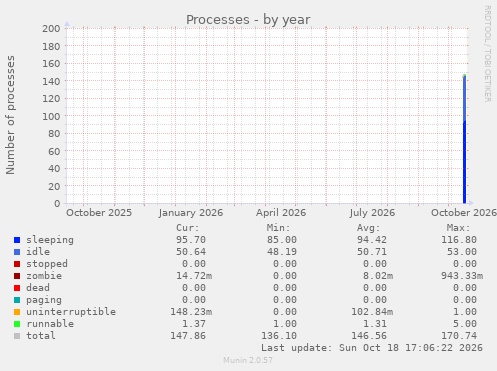Click runnable maximum value 5.00

coord(465,324)
